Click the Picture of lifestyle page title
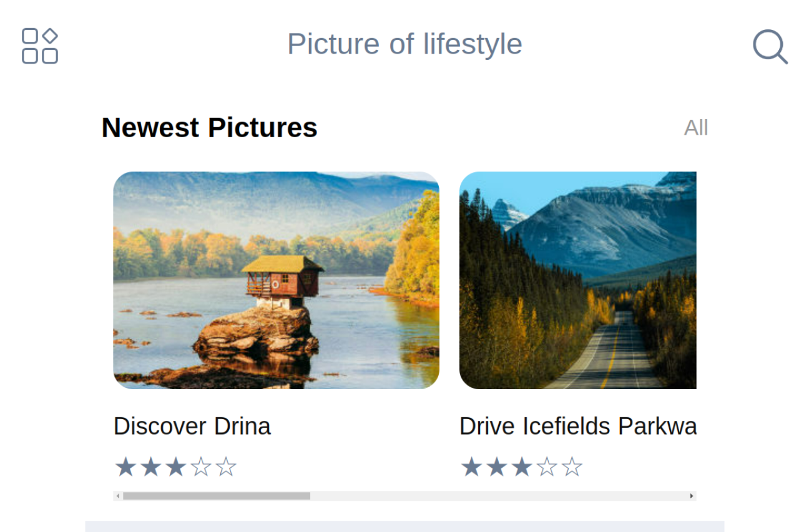The width and height of the screenshot is (799, 532). (404, 44)
